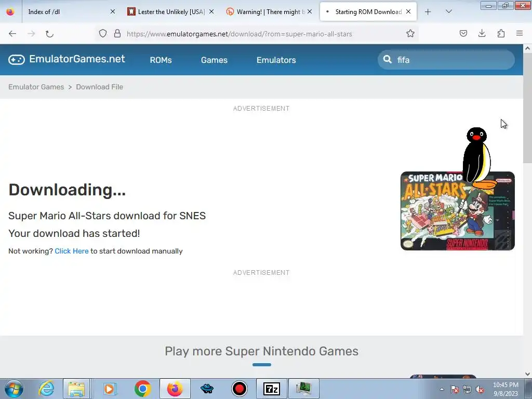Go to Emulator Games breadcrumb
Viewport: 532px width, 399px height.
[36, 87]
